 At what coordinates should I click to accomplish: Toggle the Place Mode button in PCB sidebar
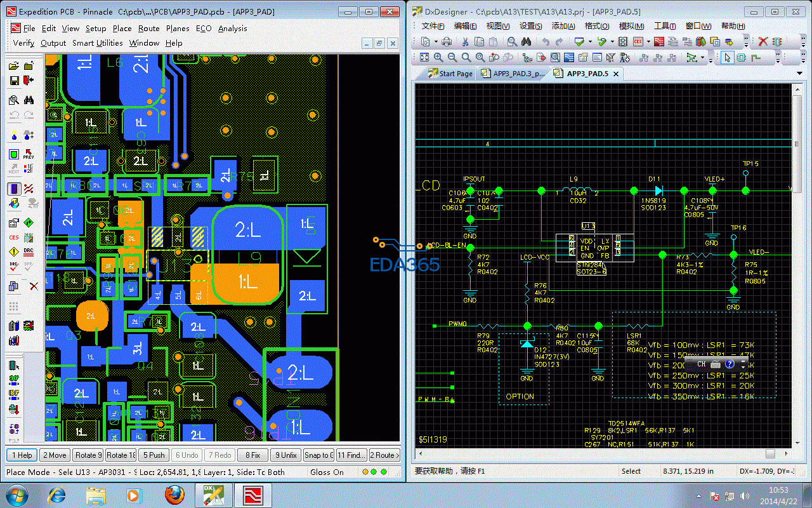tap(14, 189)
